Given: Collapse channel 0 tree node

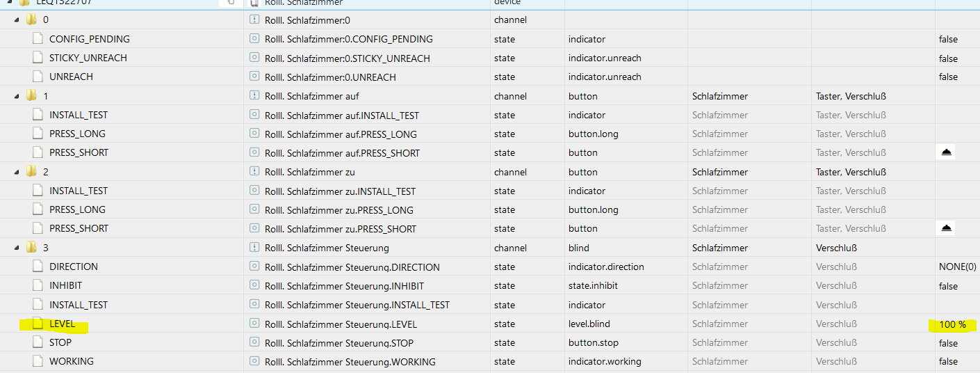Looking at the screenshot, I should (x=17, y=20).
